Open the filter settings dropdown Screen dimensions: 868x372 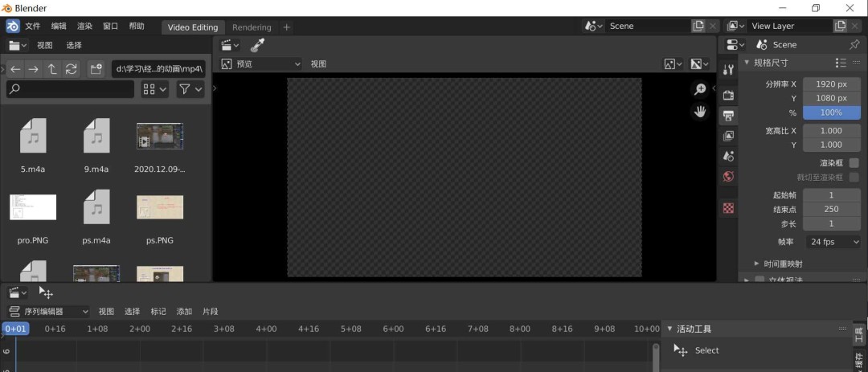190,89
